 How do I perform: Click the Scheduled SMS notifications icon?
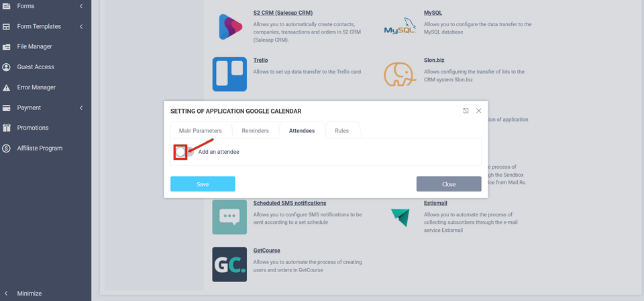[229, 217]
